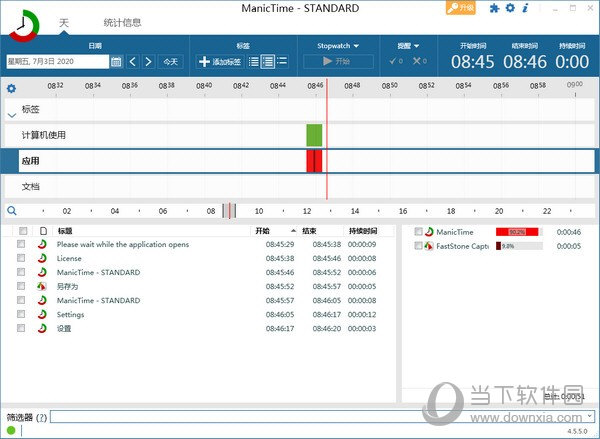Select the 应用 timeline row

pos(300,161)
